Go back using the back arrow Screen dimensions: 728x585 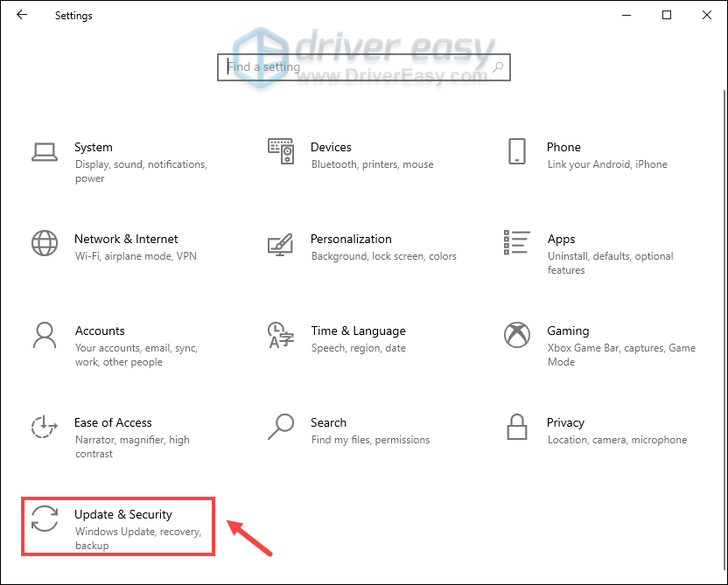click(22, 15)
